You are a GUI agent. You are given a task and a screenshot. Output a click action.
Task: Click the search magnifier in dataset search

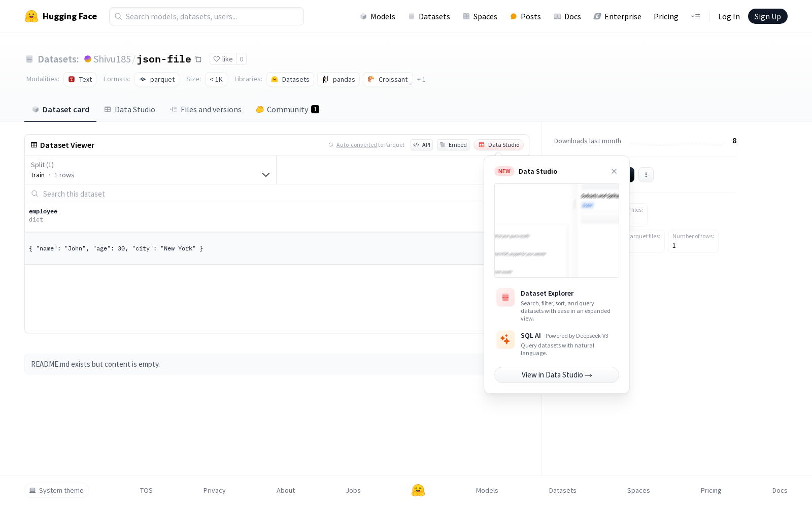(35, 194)
